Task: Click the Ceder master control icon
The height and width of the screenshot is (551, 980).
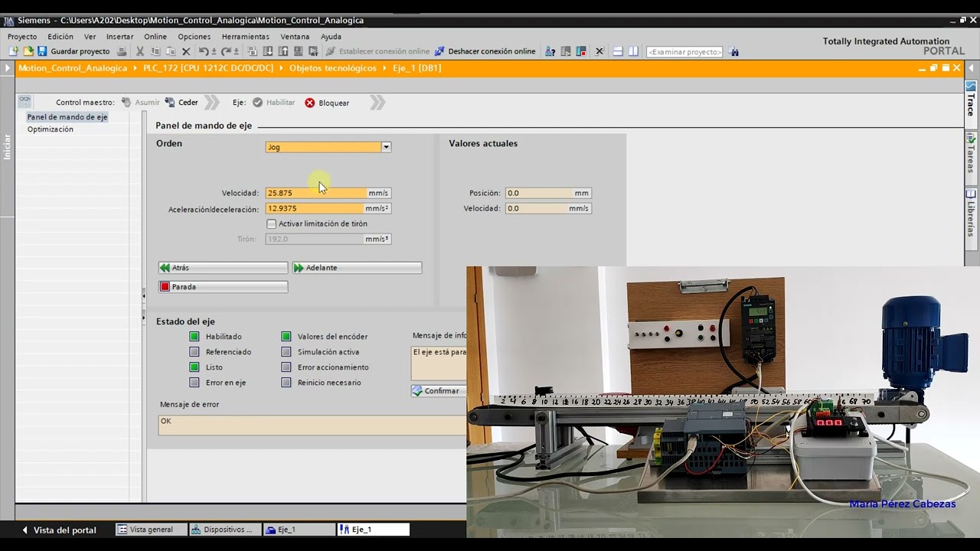Action: (170, 103)
